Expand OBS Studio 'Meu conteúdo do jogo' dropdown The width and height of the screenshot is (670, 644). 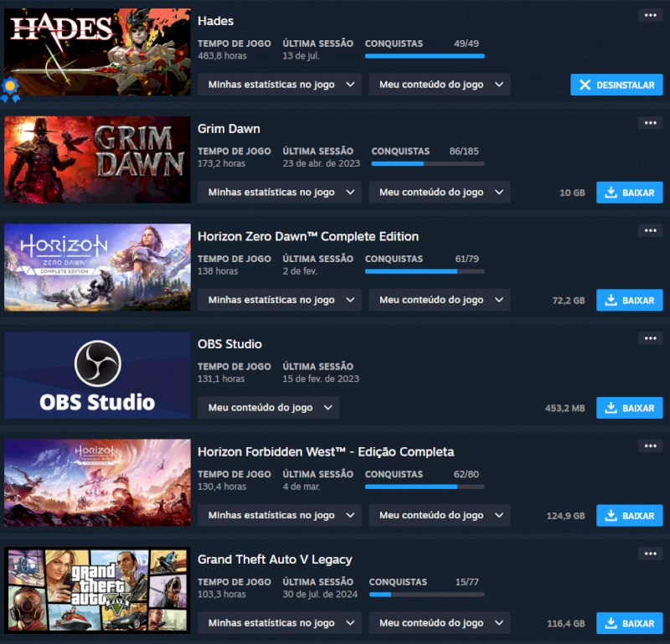coord(268,407)
